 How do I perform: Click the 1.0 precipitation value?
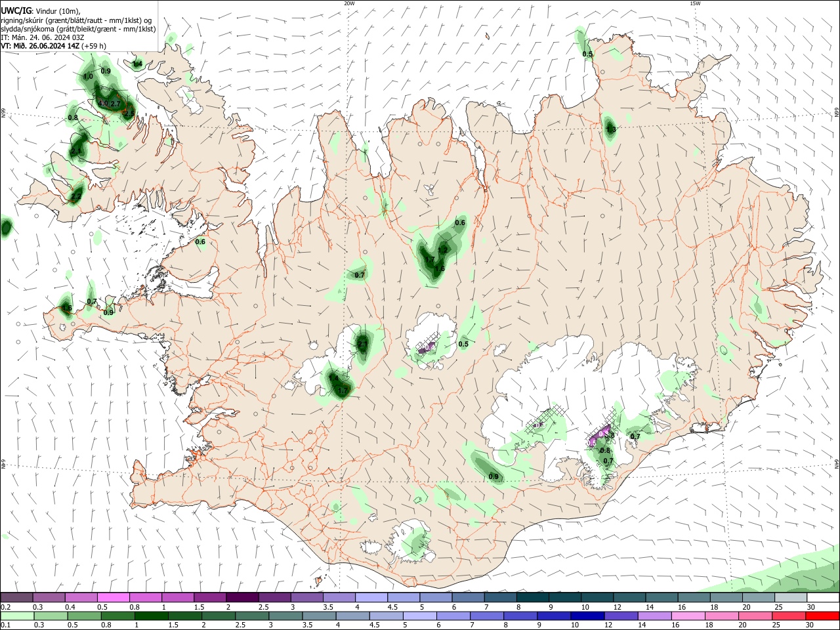tap(88, 77)
